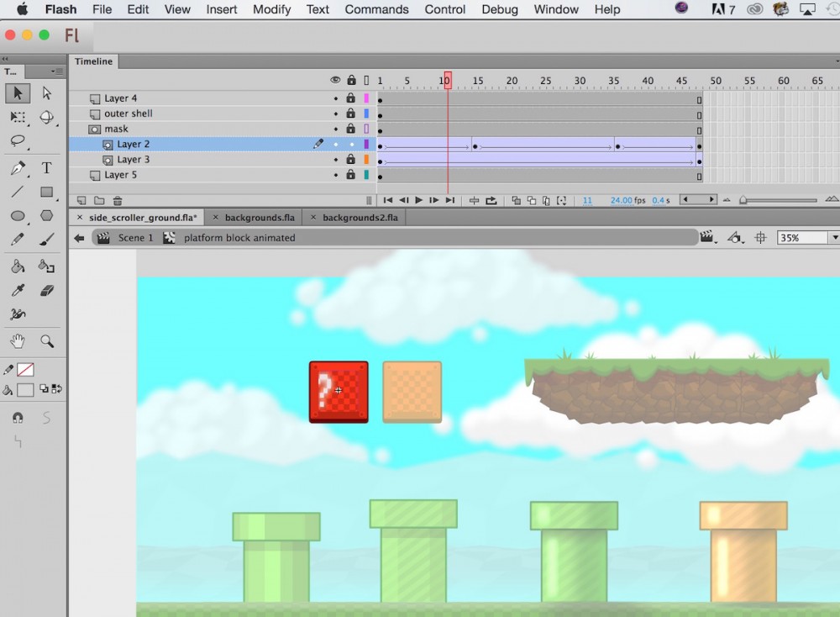
Task: Open the timeline panel options menu
Action: coord(837,61)
